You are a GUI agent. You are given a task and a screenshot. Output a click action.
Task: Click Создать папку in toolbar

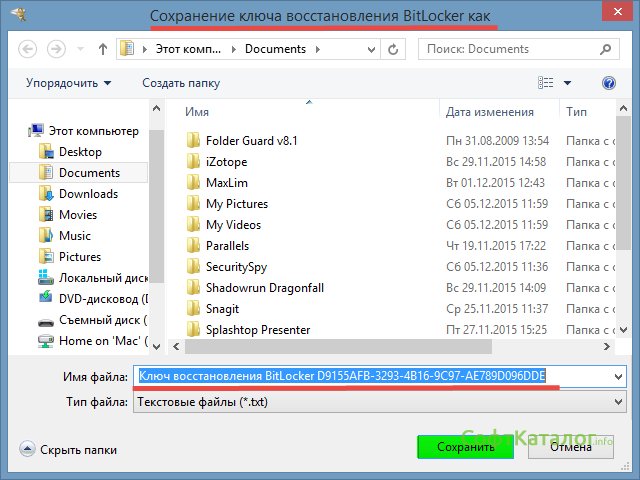point(181,83)
